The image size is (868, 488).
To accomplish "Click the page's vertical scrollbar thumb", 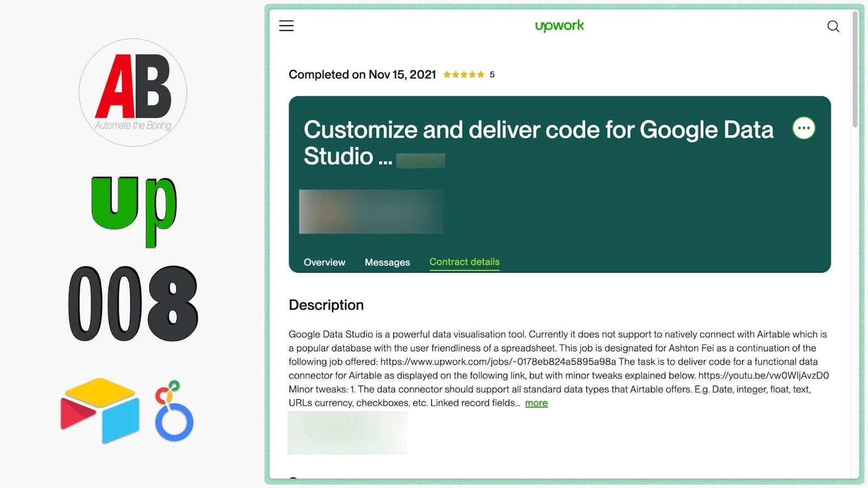I will click(856, 69).
